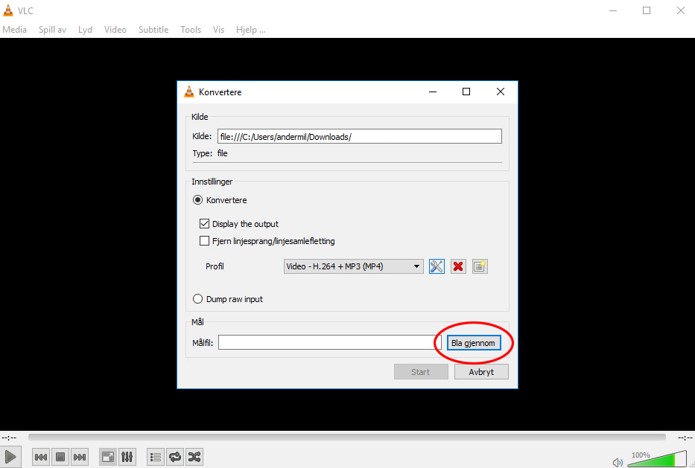Skip to previous media button

[x=41, y=456]
